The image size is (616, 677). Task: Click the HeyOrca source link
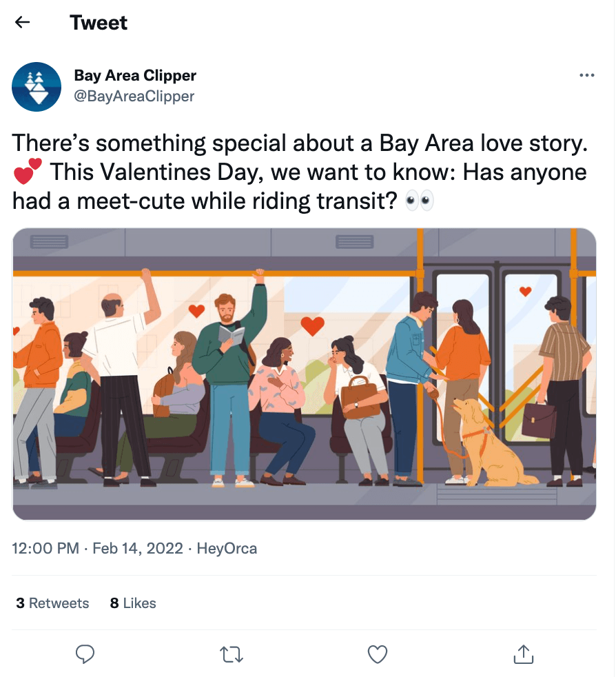pyautogui.click(x=227, y=549)
